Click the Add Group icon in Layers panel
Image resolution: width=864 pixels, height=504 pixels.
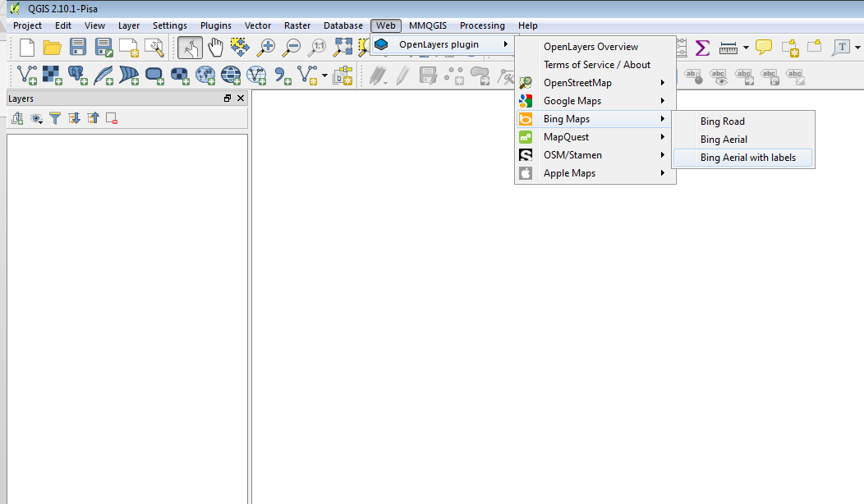click(17, 118)
